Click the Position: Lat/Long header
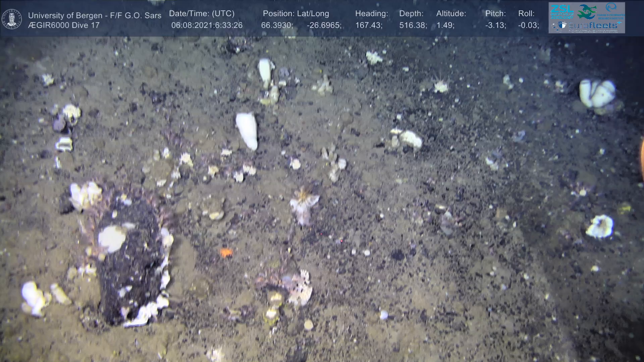Image resolution: width=644 pixels, height=362 pixels. point(296,14)
